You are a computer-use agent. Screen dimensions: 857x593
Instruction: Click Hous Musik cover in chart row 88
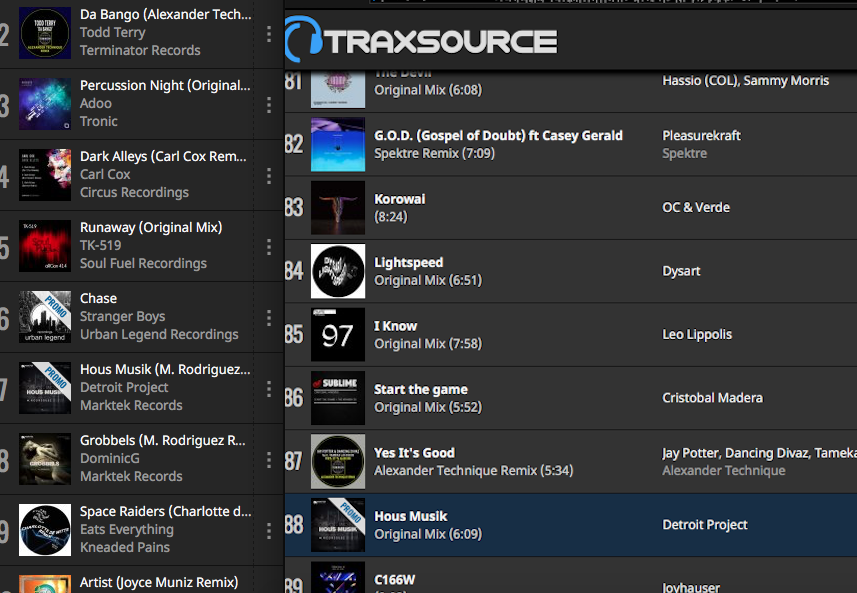(x=338, y=525)
